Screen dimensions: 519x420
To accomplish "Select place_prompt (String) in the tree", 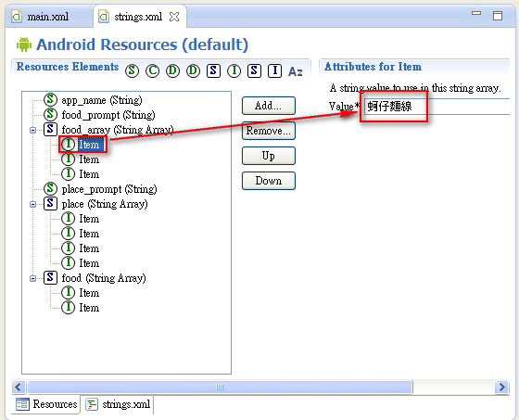I will (100, 189).
